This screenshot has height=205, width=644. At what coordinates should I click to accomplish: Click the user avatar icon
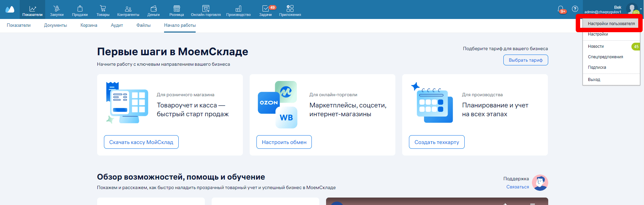(632, 9)
